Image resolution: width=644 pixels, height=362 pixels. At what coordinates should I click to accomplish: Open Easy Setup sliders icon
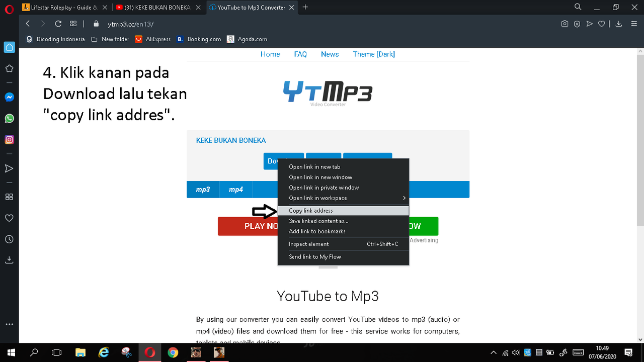coord(633,24)
